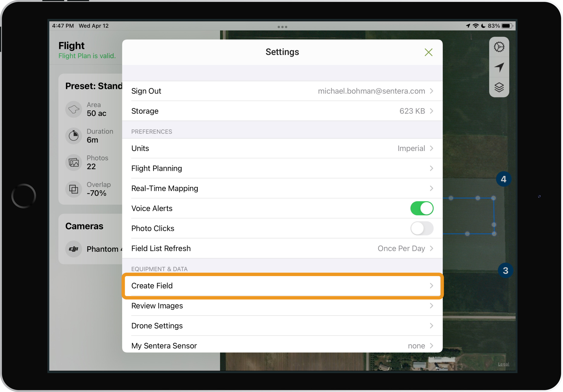Tap the Overlap squares icon

(x=74, y=189)
